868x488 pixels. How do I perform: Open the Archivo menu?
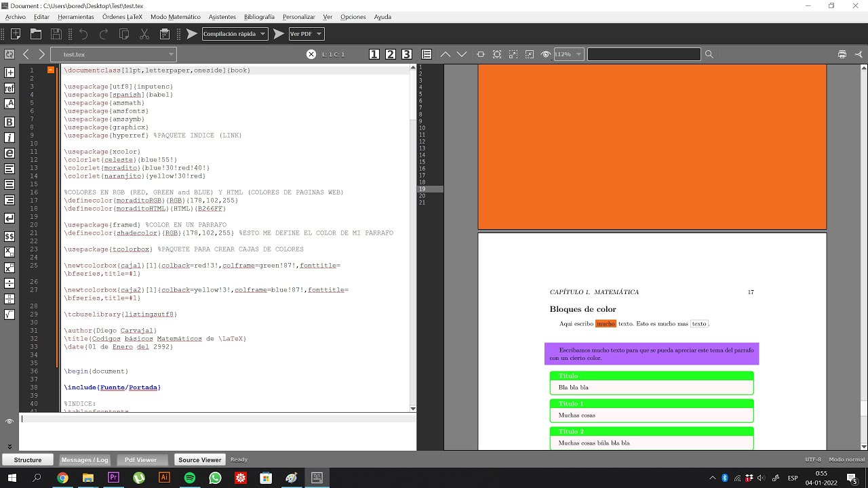point(16,17)
